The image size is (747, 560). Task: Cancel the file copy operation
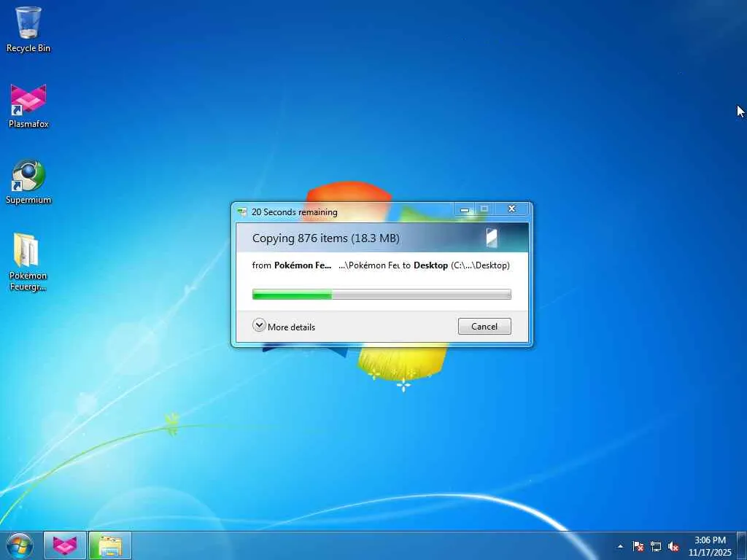pyautogui.click(x=484, y=326)
